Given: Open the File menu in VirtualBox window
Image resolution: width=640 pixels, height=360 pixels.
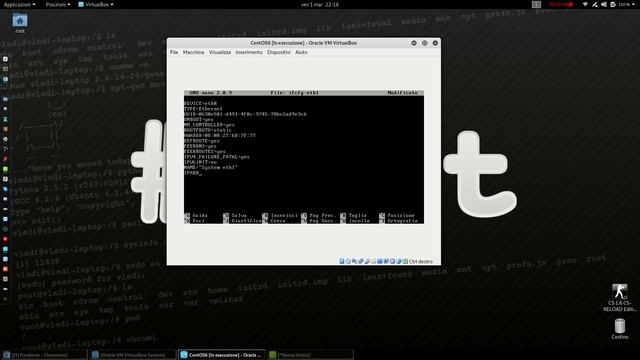Looking at the screenshot, I should [x=174, y=52].
